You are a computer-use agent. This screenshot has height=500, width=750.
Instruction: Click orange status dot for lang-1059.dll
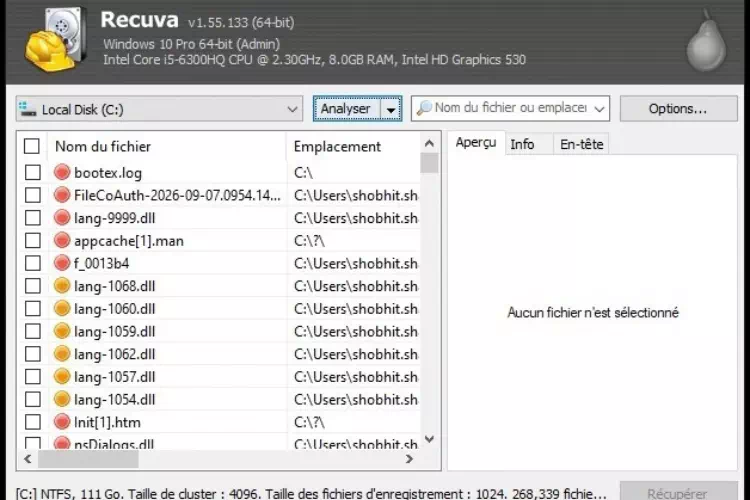(62, 331)
